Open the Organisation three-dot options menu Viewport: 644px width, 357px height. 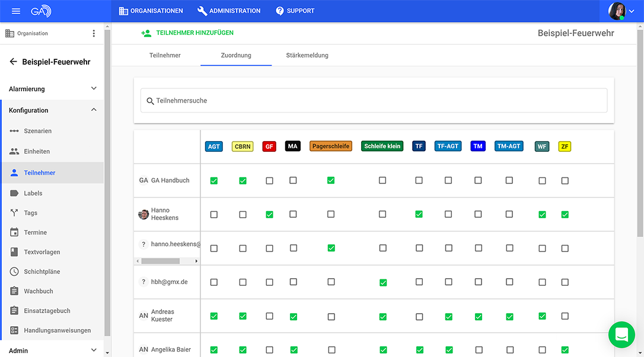click(94, 34)
